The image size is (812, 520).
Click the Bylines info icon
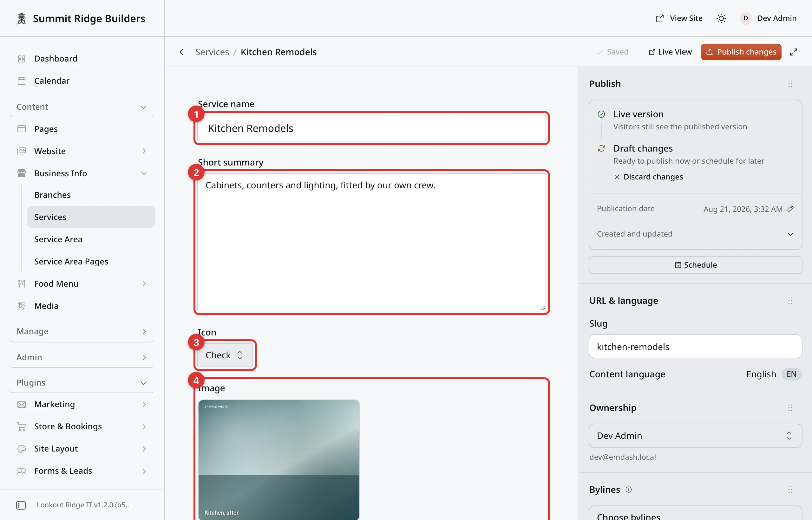click(629, 490)
